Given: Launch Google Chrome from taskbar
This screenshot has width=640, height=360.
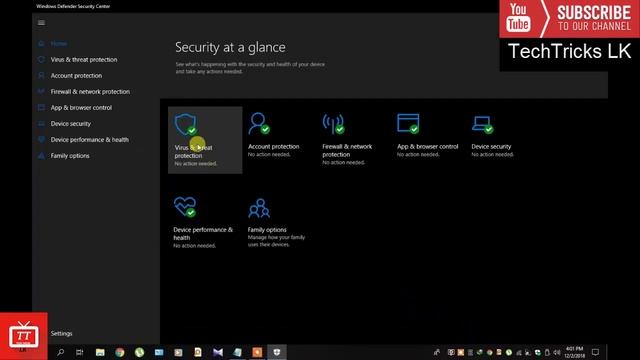Looking at the screenshot, I should click(x=120, y=352).
